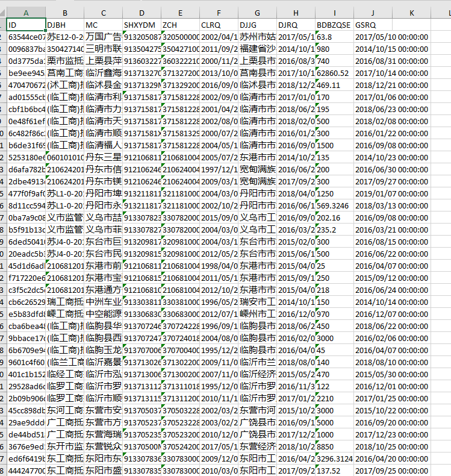The image size is (451, 476).
Task: Click the DJRQ header cell
Action: [296, 25]
